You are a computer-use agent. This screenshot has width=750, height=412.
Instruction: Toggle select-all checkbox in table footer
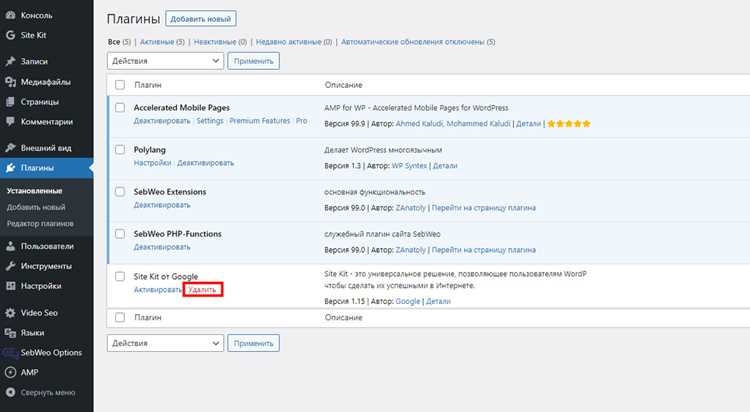[x=120, y=317]
